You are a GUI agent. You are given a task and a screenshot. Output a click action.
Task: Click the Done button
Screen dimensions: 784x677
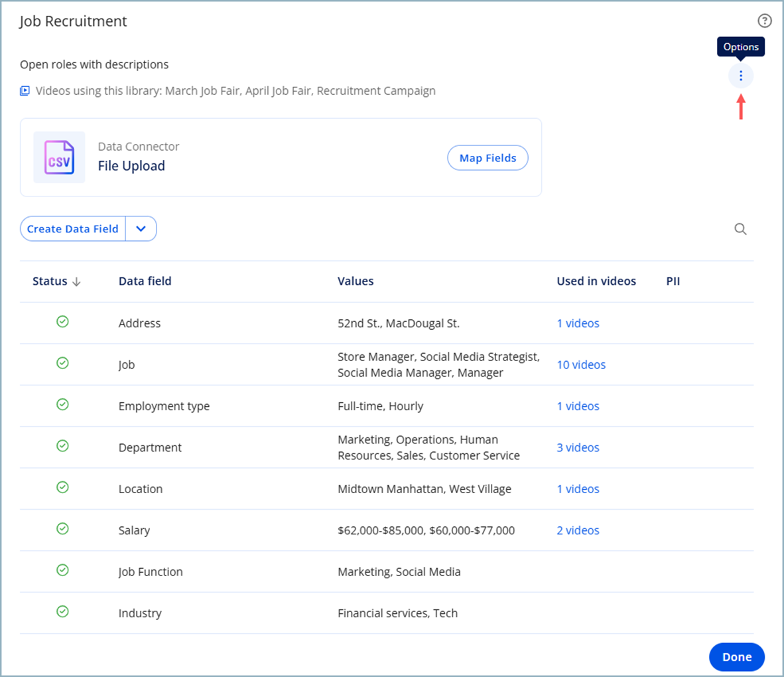pos(736,657)
